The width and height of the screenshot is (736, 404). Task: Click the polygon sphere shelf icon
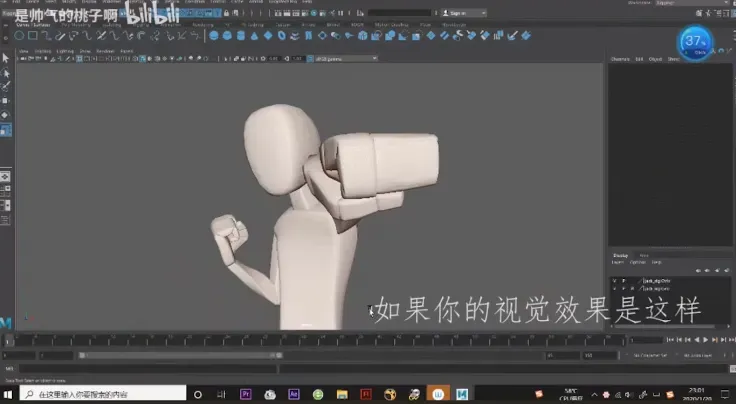[x=213, y=36]
